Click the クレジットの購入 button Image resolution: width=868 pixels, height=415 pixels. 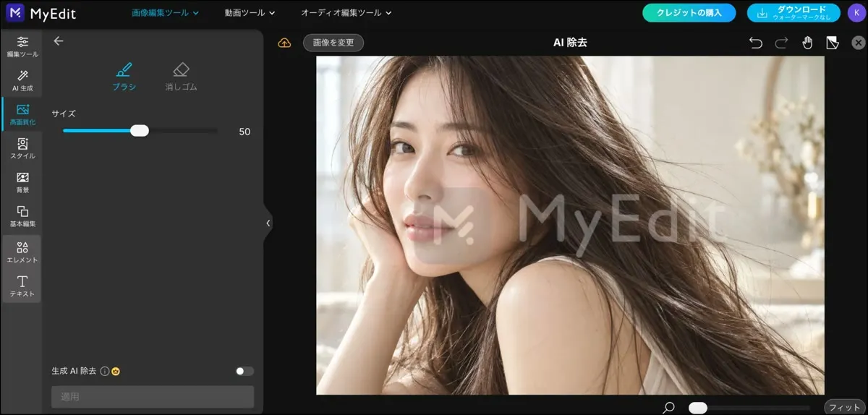point(689,13)
